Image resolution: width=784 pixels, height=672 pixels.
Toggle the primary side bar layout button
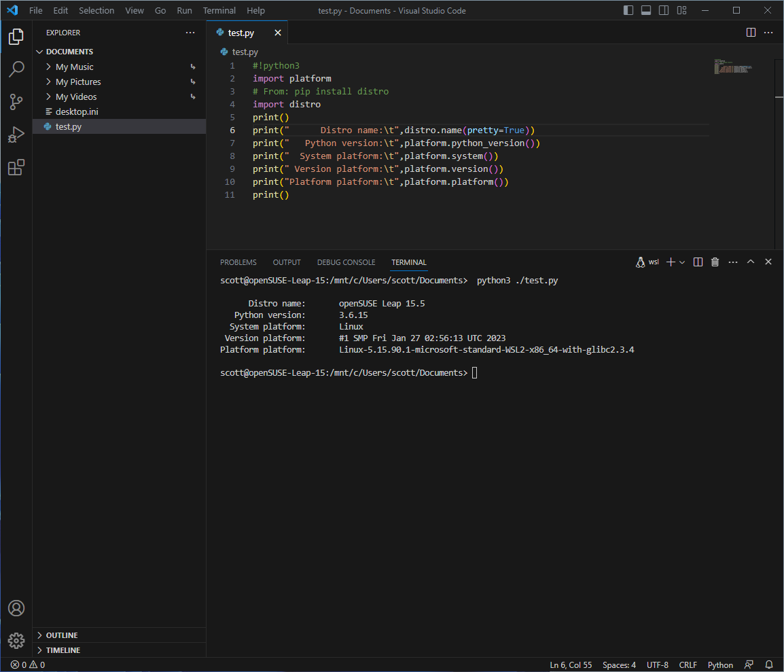pos(628,11)
